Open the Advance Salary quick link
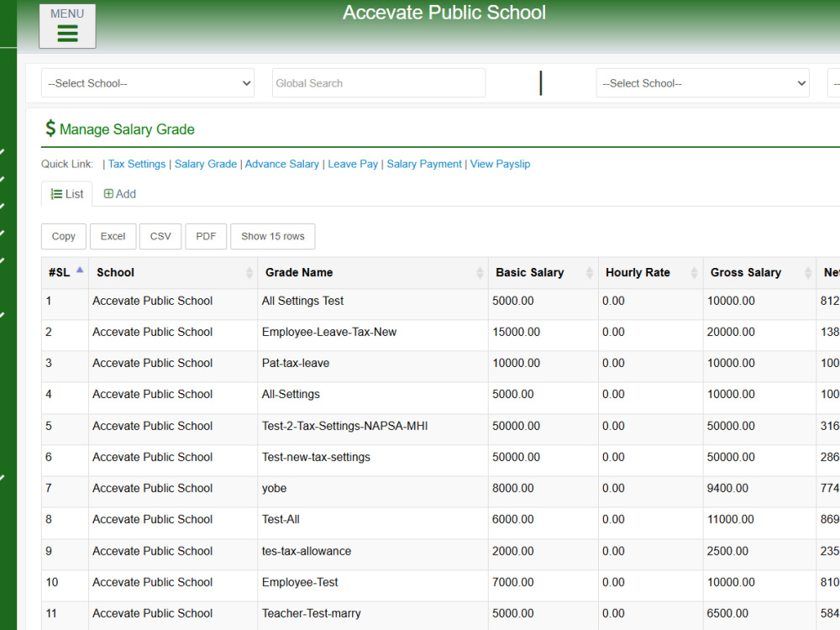Viewport: 840px width, 630px height. [281, 164]
